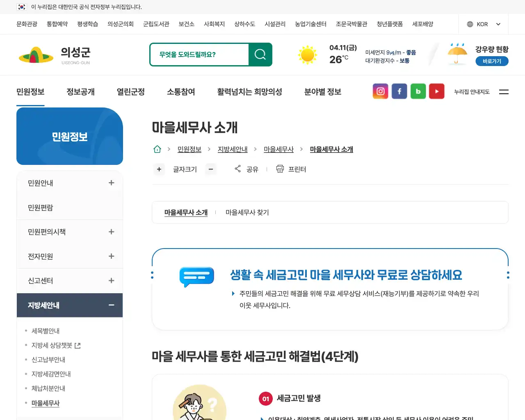Open the 누리집 안내지도 hamburger icon
The height and width of the screenshot is (420, 525).
tap(504, 92)
